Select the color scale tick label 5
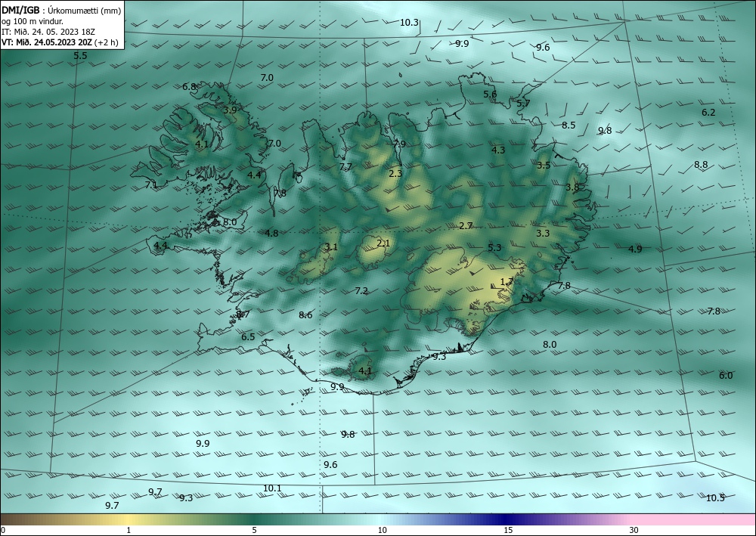 254,531
